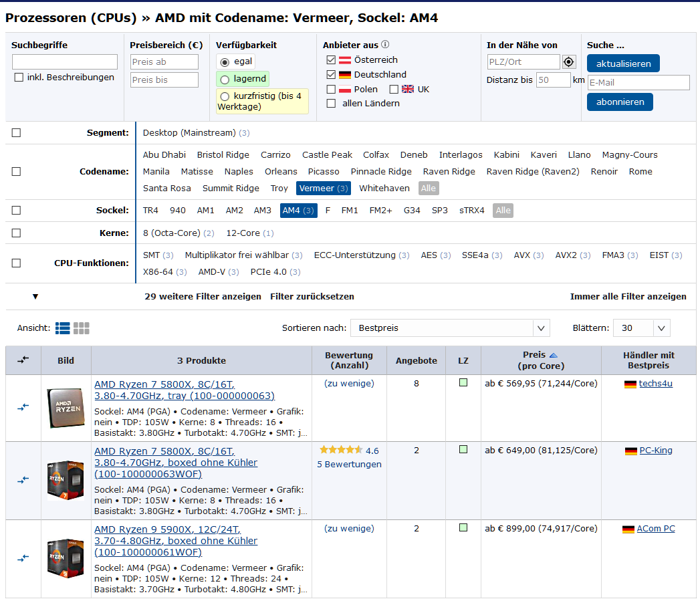Viewport: 700px width, 615px height.
Task: Select kurzfristig availability radio
Action: tap(225, 96)
